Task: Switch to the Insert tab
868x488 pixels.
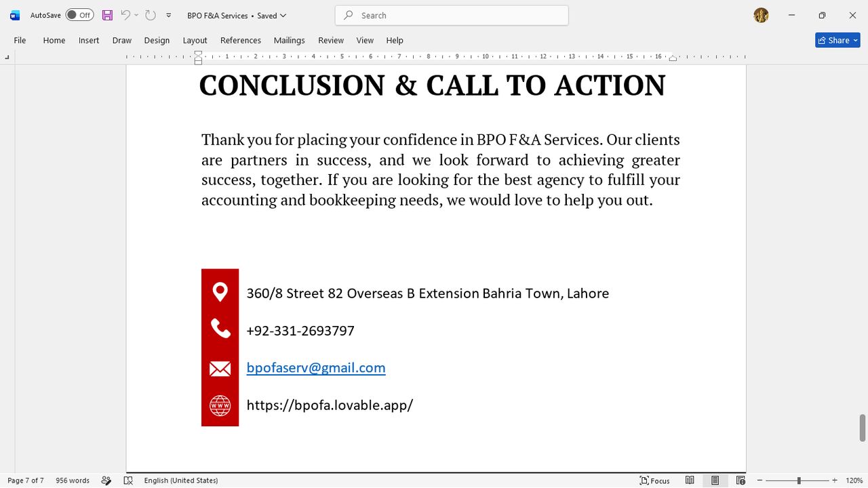Action: pyautogui.click(x=89, y=41)
